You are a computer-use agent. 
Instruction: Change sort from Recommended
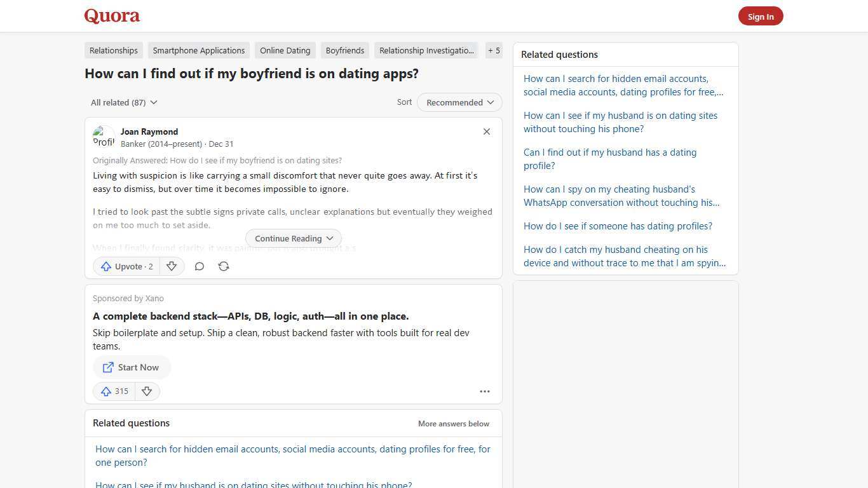pyautogui.click(x=459, y=102)
